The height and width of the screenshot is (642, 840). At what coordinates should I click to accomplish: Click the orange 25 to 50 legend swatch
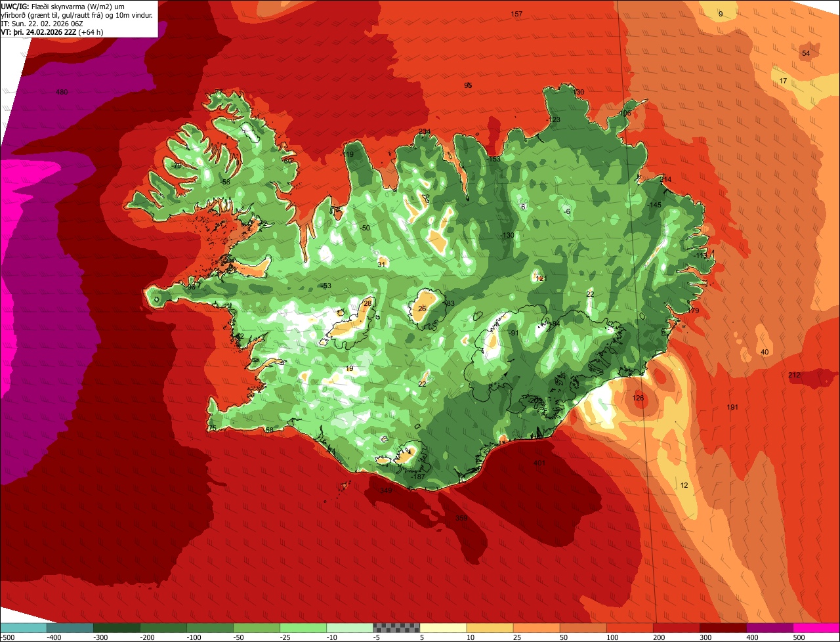click(x=536, y=628)
